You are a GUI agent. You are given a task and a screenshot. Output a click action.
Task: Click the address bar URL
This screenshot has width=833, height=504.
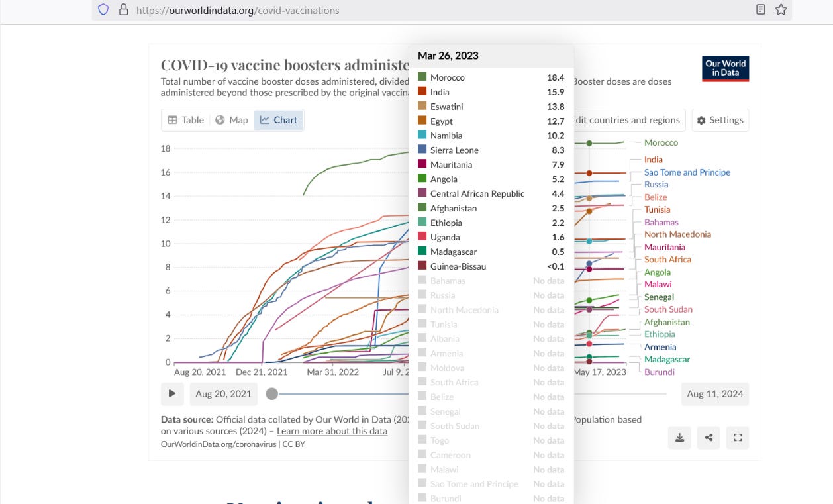[x=238, y=10]
